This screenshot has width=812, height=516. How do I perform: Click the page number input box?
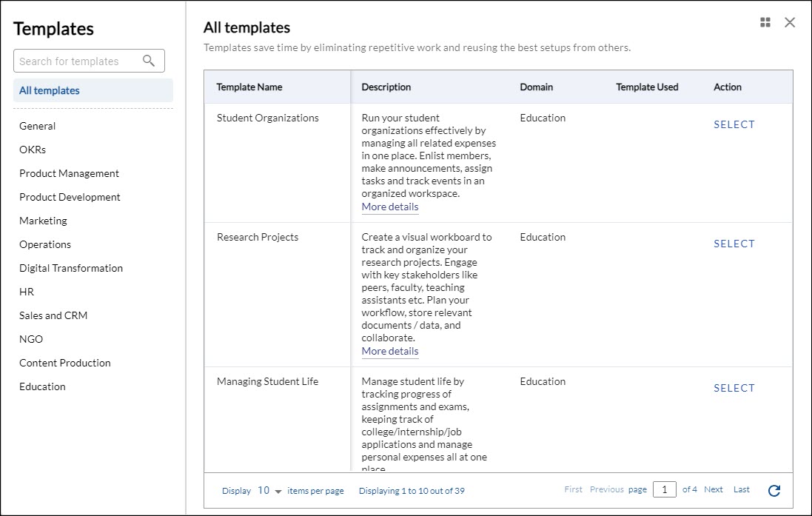(664, 489)
